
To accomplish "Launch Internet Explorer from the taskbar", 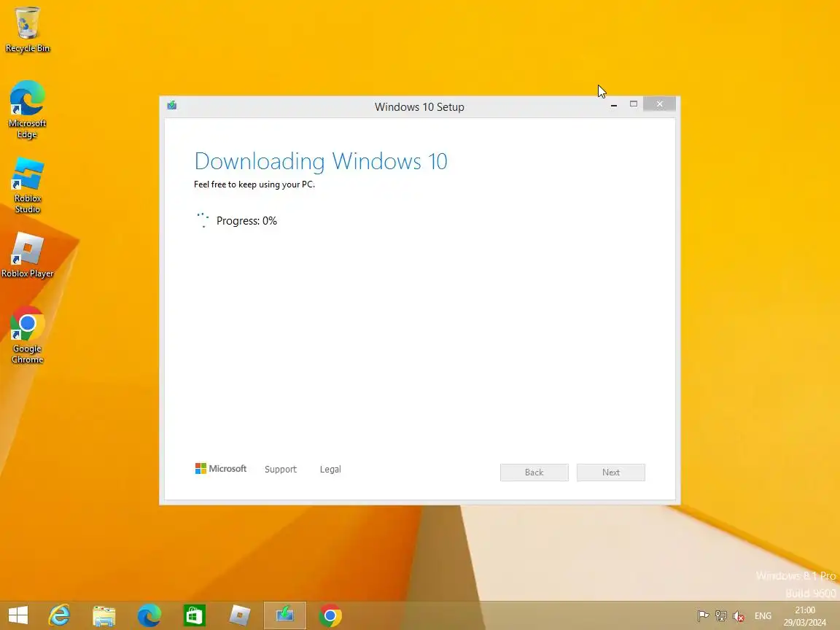I will [x=60, y=615].
